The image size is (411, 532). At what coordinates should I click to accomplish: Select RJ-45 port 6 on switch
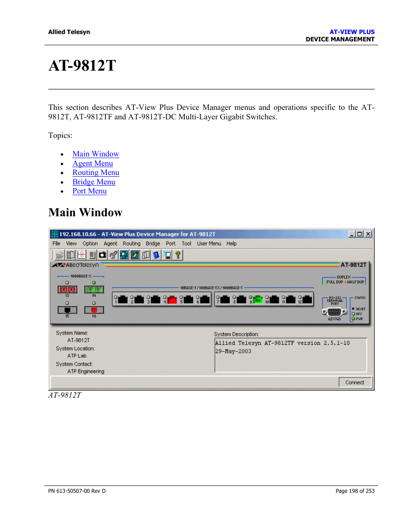pos(205,299)
